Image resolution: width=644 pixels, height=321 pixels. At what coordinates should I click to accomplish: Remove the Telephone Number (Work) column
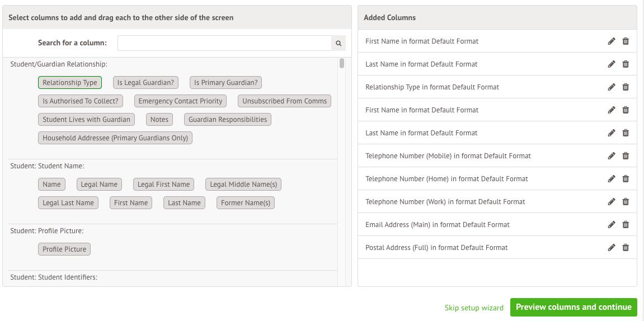(626, 202)
